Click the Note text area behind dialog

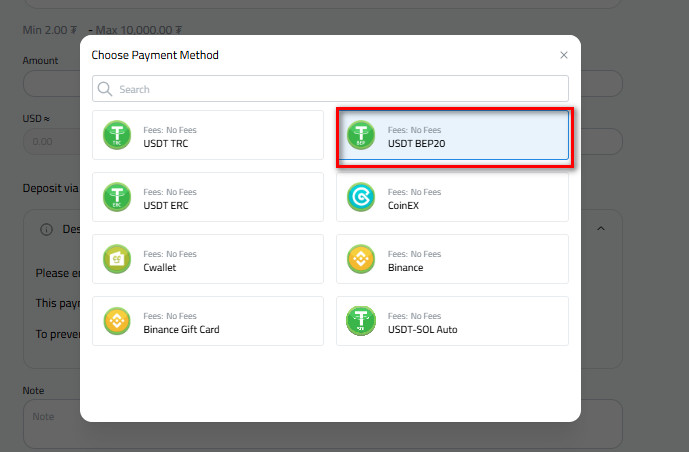coord(323,423)
